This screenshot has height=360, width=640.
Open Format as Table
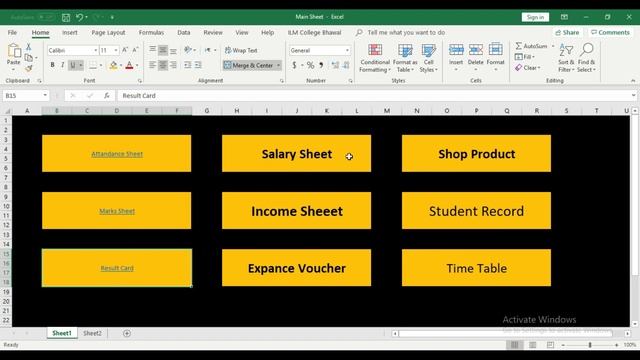click(405, 58)
